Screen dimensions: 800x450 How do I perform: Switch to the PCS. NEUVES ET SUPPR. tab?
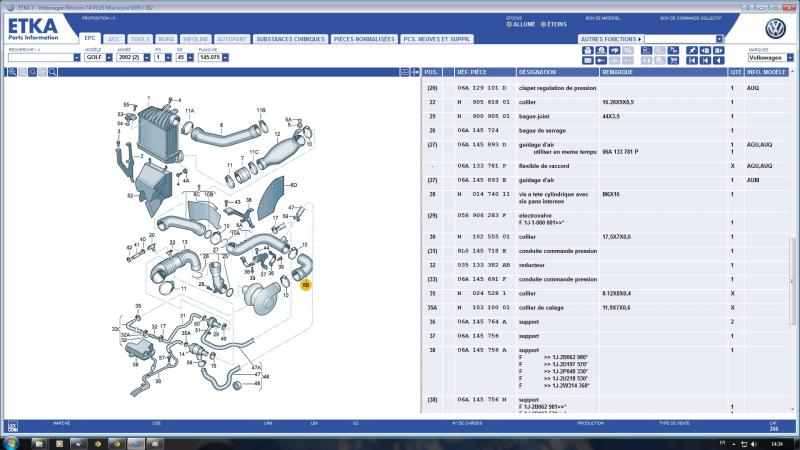tap(437, 39)
